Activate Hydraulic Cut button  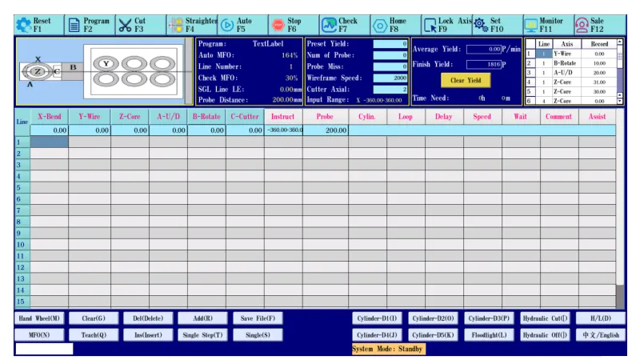545,318
